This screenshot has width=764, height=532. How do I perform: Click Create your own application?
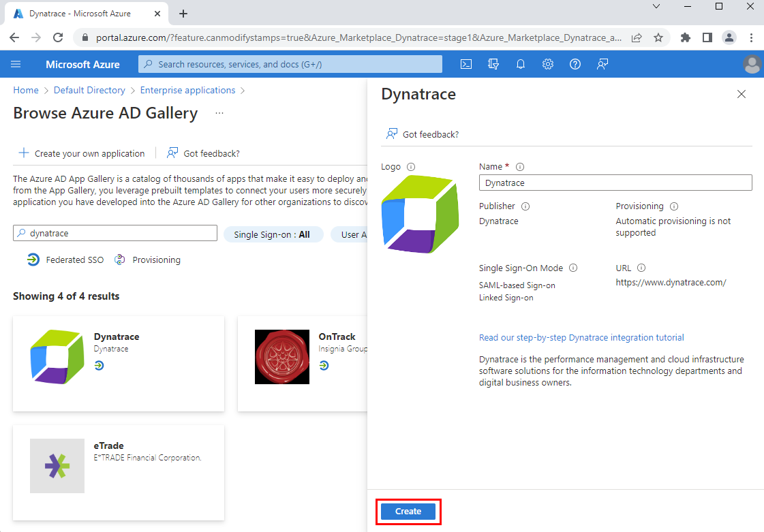(82, 153)
